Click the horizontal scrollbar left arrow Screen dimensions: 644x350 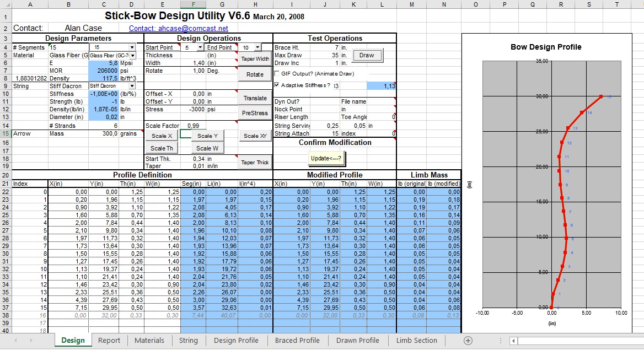point(514,341)
